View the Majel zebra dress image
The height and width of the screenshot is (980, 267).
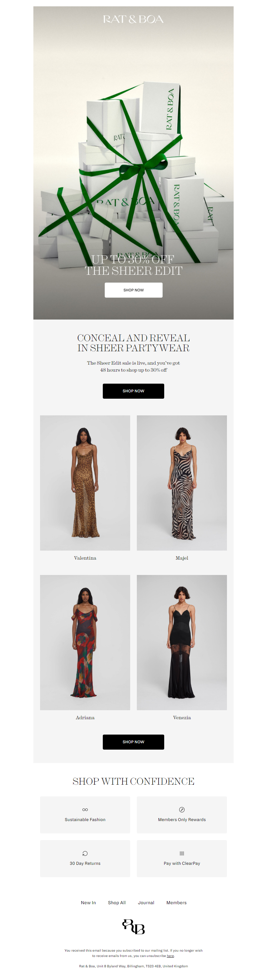182,482
